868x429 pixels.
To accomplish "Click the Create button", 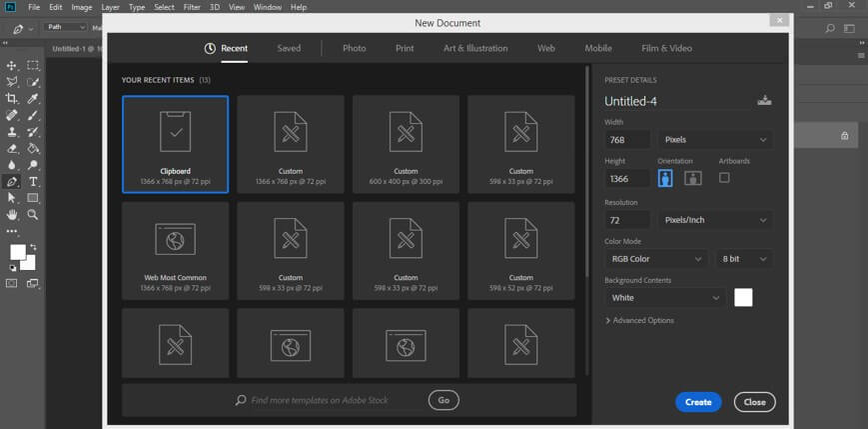I will pyautogui.click(x=698, y=402).
